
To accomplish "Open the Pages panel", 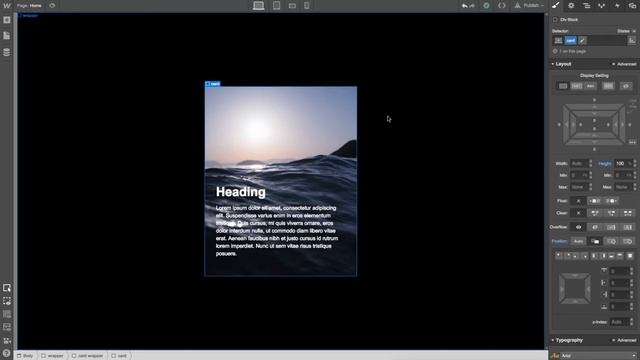I will (x=7, y=36).
